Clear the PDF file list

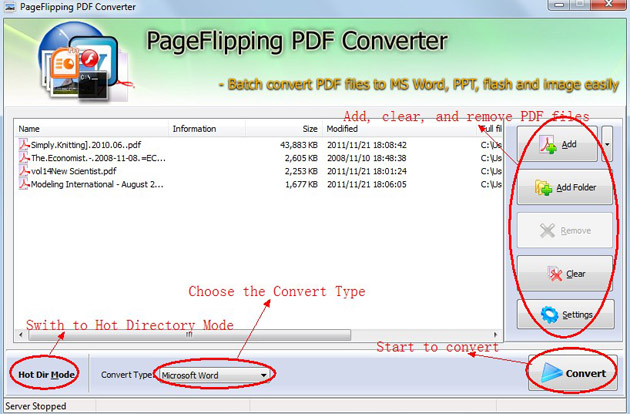click(565, 274)
